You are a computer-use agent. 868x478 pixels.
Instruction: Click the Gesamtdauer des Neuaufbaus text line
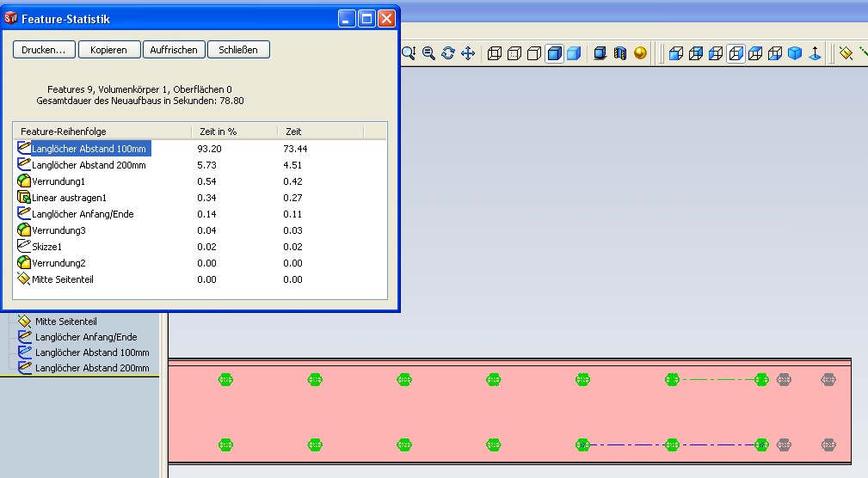140,101
